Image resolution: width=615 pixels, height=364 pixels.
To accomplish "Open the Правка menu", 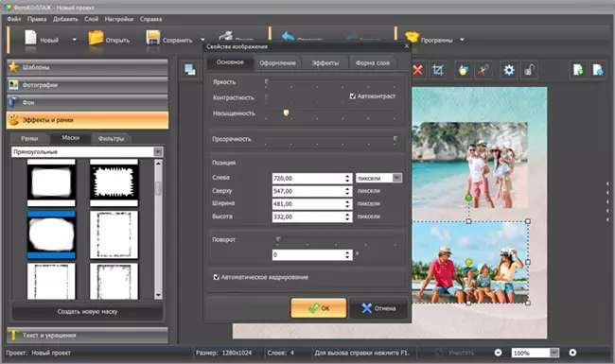I will (x=37, y=19).
